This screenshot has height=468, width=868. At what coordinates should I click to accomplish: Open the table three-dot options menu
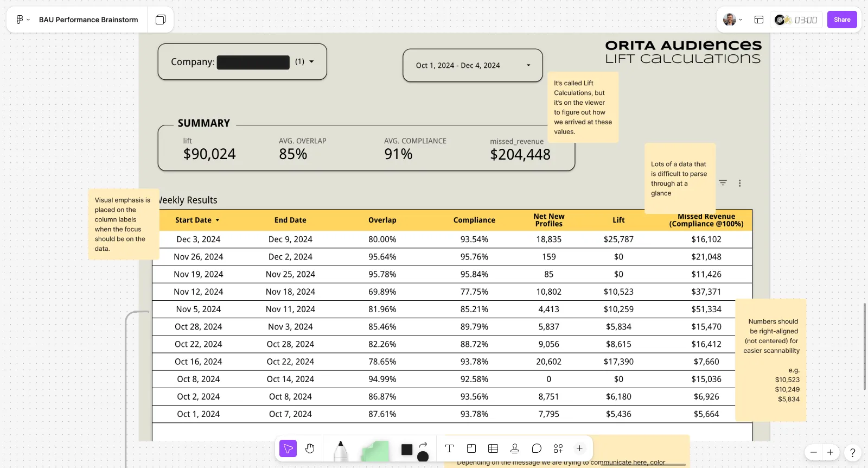tap(739, 184)
